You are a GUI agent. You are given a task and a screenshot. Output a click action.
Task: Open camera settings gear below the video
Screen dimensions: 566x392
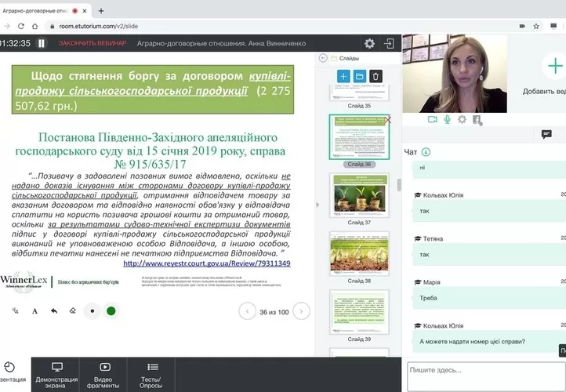(462, 119)
